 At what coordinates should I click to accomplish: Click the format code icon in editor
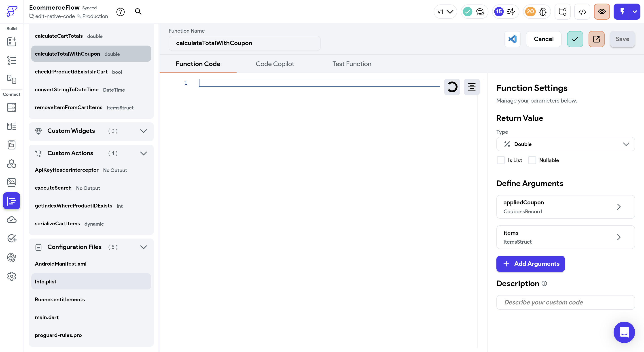coord(472,87)
